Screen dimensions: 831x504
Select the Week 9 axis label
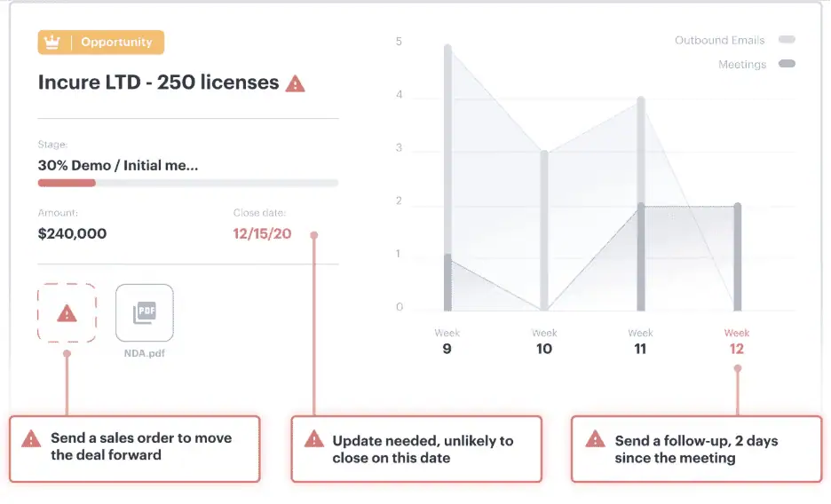[447, 342]
